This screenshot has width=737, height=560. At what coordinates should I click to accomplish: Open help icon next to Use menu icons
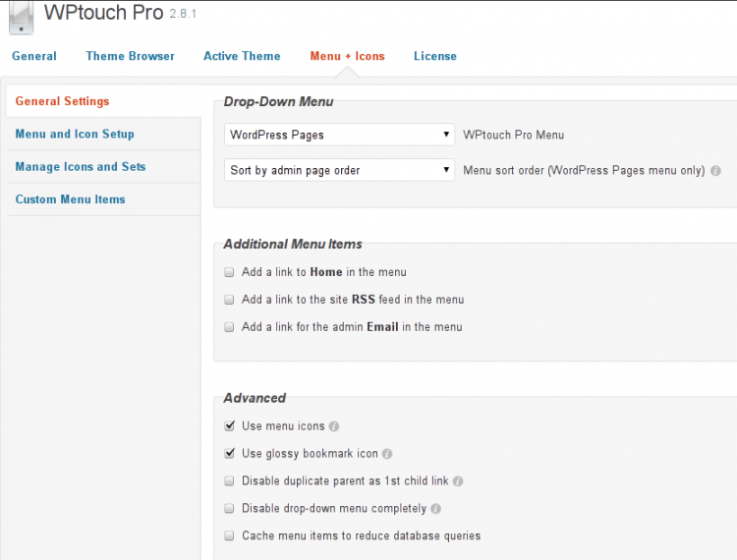(334, 426)
